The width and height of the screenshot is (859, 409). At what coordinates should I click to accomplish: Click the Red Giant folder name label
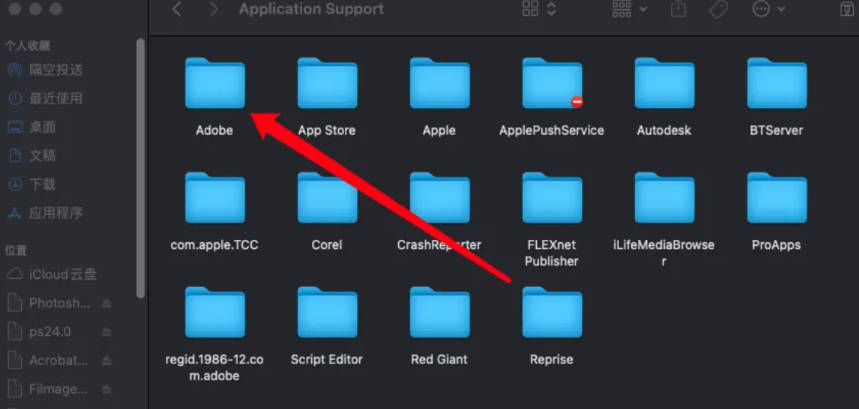pos(439,360)
